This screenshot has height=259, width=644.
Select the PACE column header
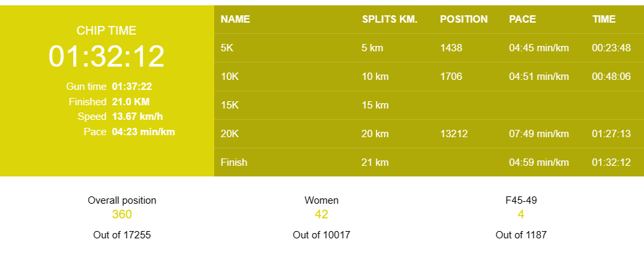(522, 19)
